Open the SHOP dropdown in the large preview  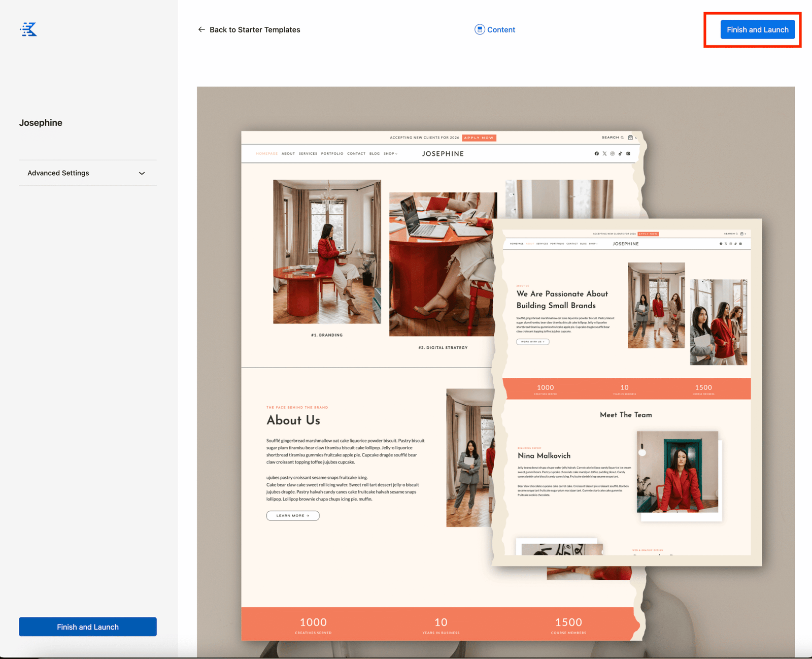pos(390,153)
